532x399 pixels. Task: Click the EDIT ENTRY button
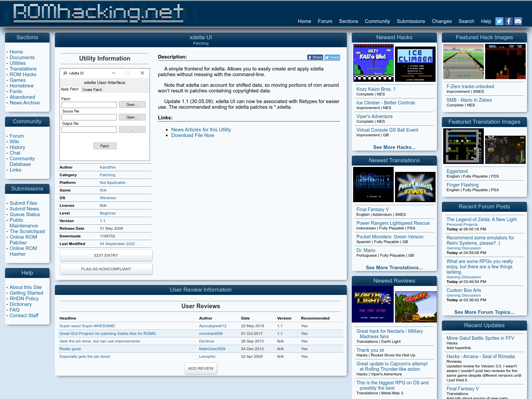[106, 255]
